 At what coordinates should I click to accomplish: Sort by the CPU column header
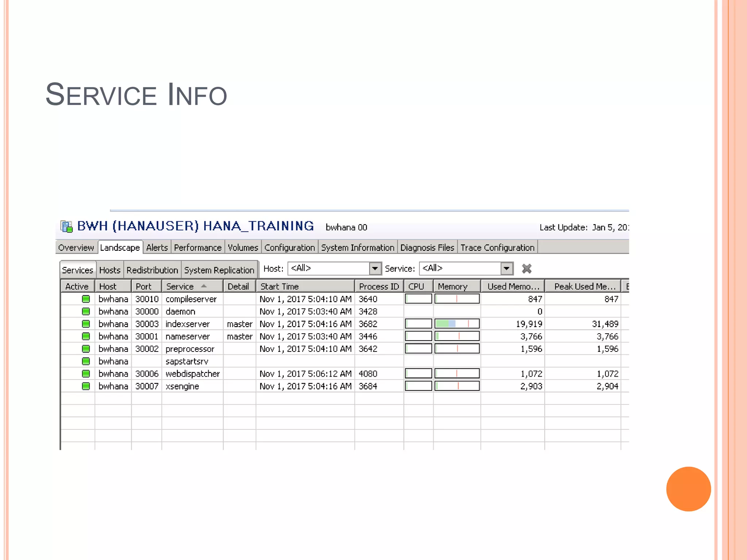click(418, 287)
